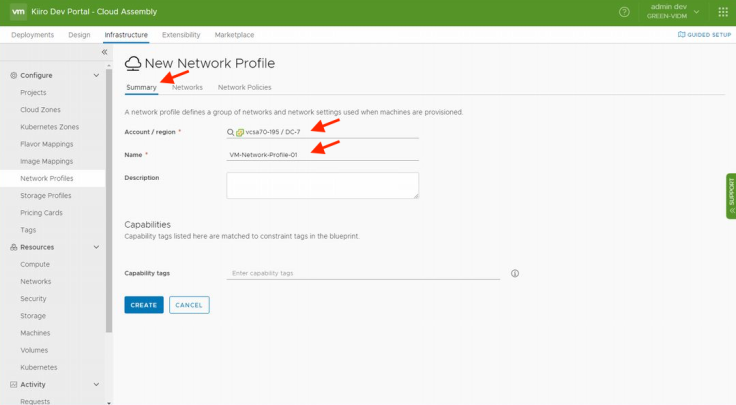The width and height of the screenshot is (736, 405).
Task: Open the GUIDED SETUP link
Action: 705,35
